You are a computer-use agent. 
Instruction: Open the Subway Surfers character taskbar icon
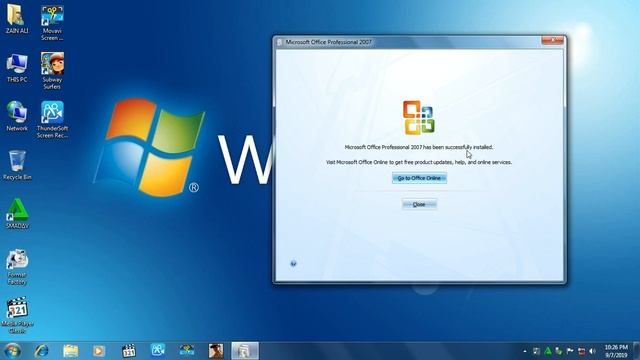[x=216, y=351]
